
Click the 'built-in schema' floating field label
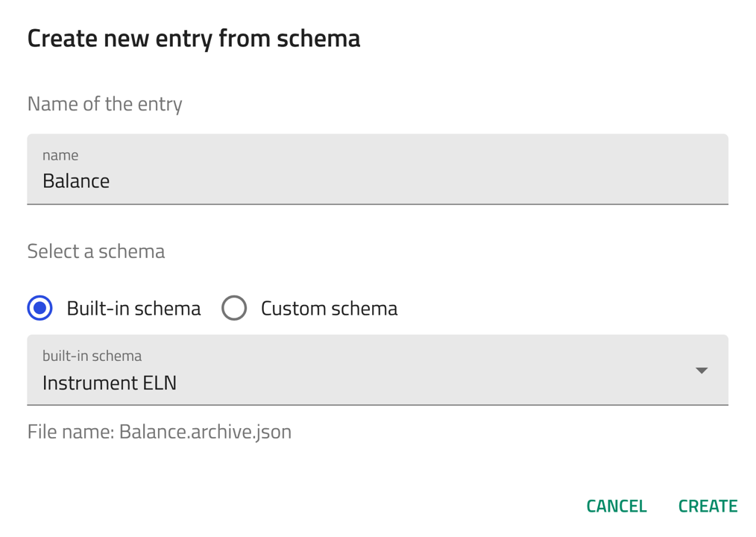pyautogui.click(x=92, y=356)
